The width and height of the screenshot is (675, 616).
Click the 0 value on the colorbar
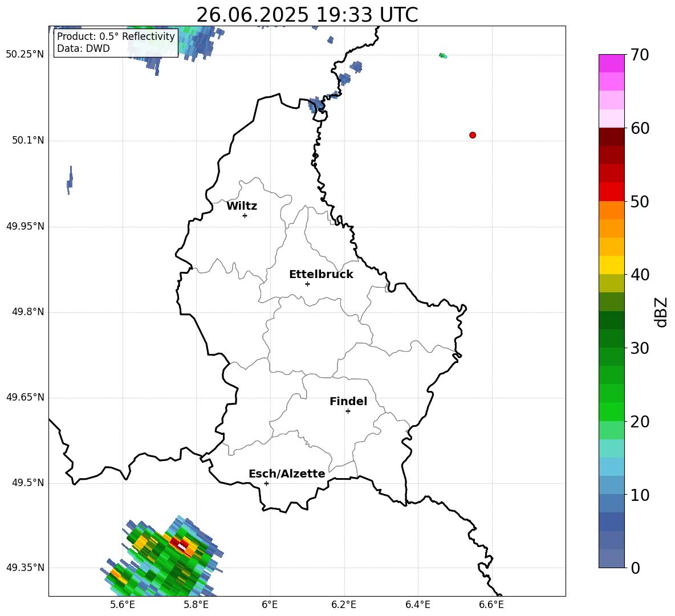(x=635, y=568)
